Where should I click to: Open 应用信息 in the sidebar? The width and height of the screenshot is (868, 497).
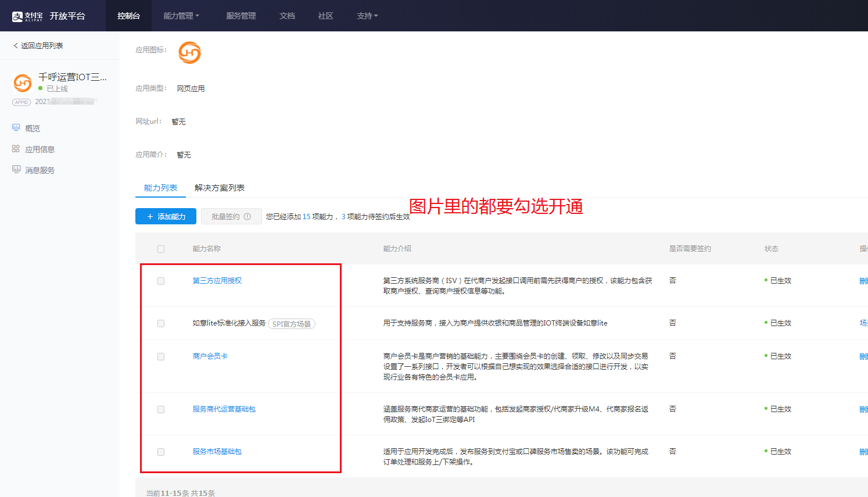point(40,149)
